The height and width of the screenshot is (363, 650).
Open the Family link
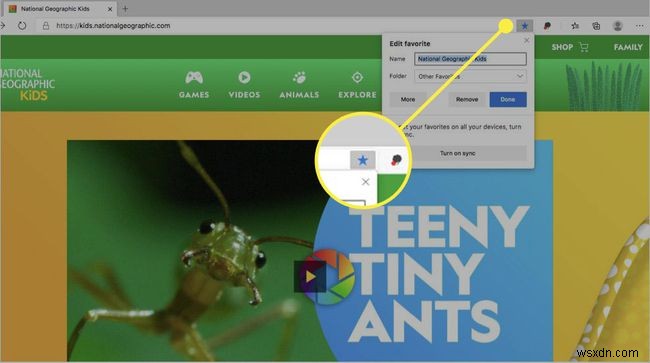[x=628, y=47]
